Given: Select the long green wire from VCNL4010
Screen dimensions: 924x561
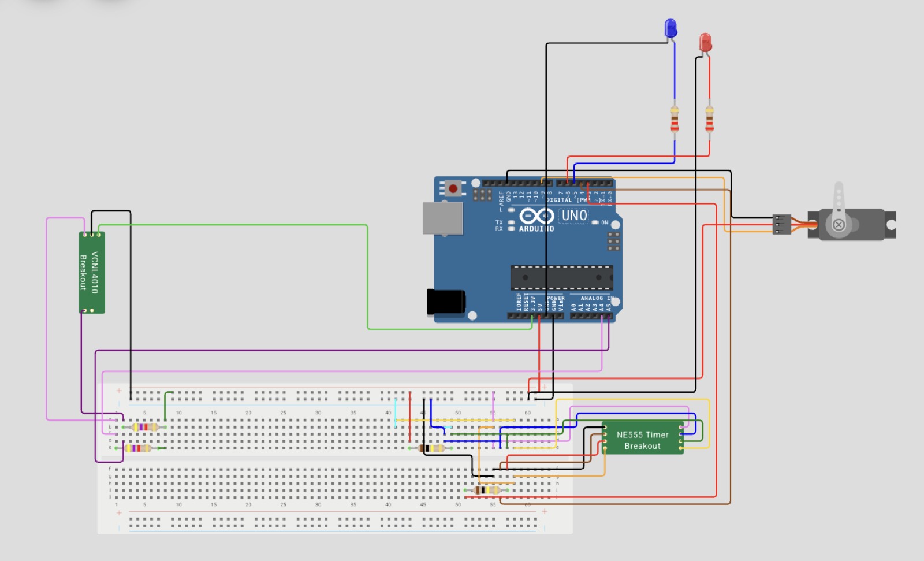Looking at the screenshot, I should (x=367, y=277).
